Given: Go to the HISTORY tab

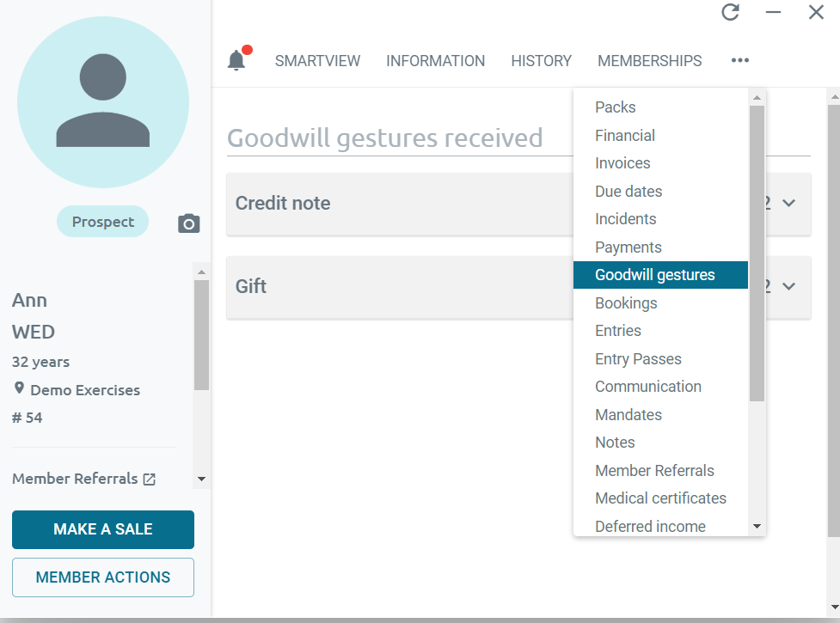Looking at the screenshot, I should coord(541,61).
